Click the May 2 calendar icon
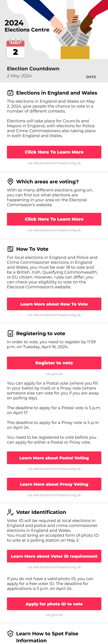The height and width of the screenshot is (644, 108). pos(15,49)
